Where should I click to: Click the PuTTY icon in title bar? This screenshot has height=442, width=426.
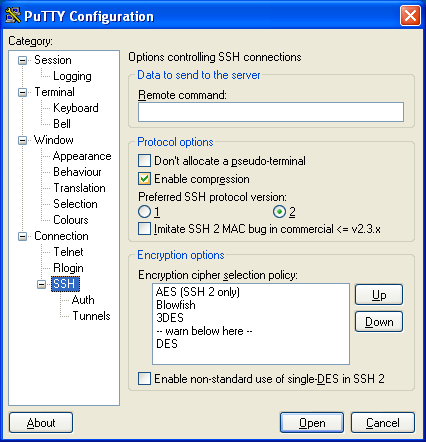[13, 15]
